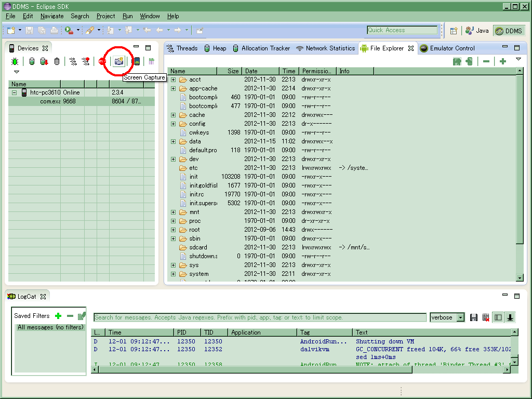Click the red Stop Process icon
The height and width of the screenshot is (399, 532).
pyautogui.click(x=102, y=61)
